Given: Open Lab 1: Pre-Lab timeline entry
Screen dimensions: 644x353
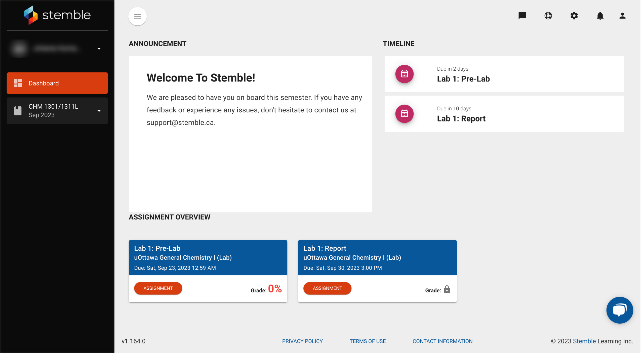Looking at the screenshot, I should 463,79.
